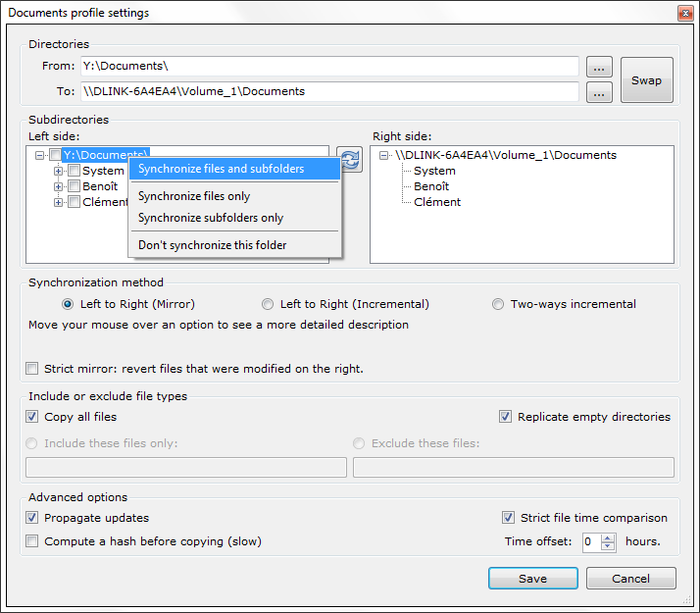Disable Replicate empty directories
This screenshot has width=700, height=613.
coord(506,417)
